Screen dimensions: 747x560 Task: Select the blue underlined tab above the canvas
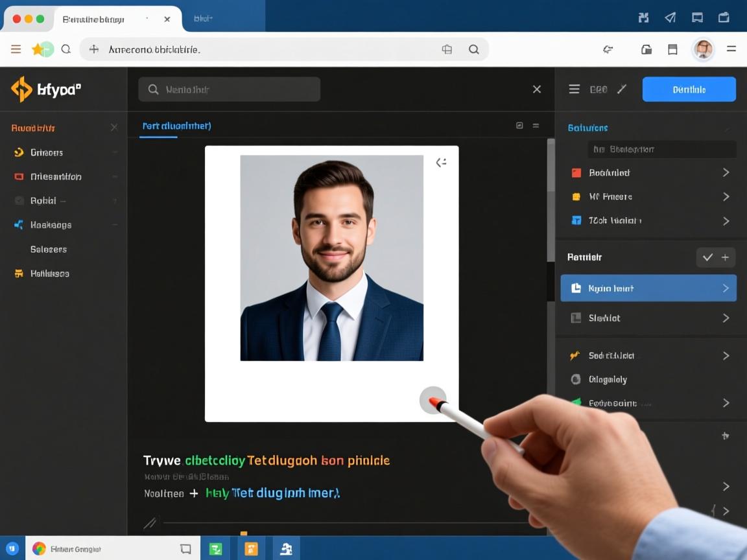pyautogui.click(x=176, y=126)
